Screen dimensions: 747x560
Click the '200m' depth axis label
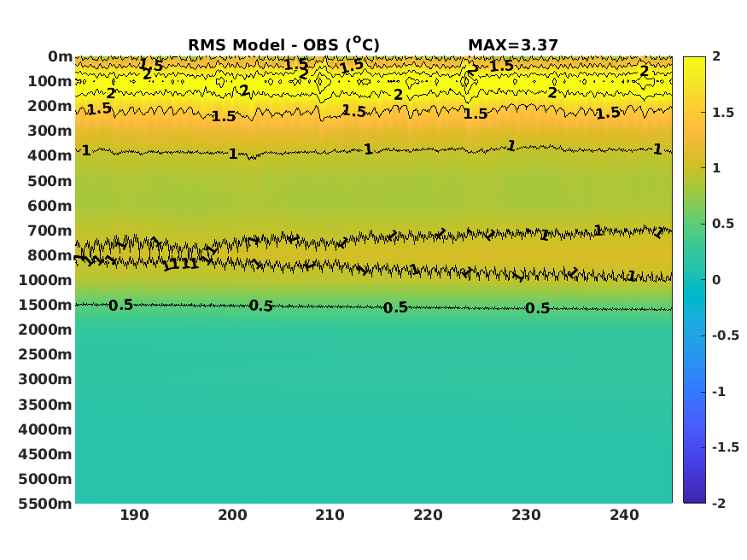(50, 106)
